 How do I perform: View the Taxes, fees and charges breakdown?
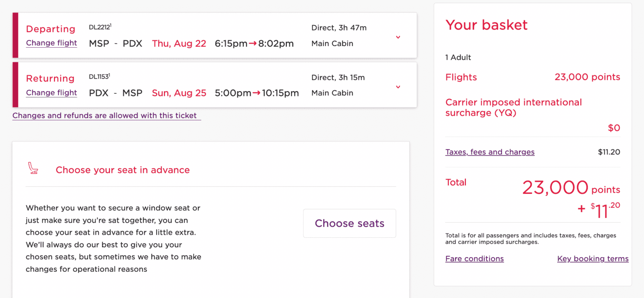pos(490,152)
